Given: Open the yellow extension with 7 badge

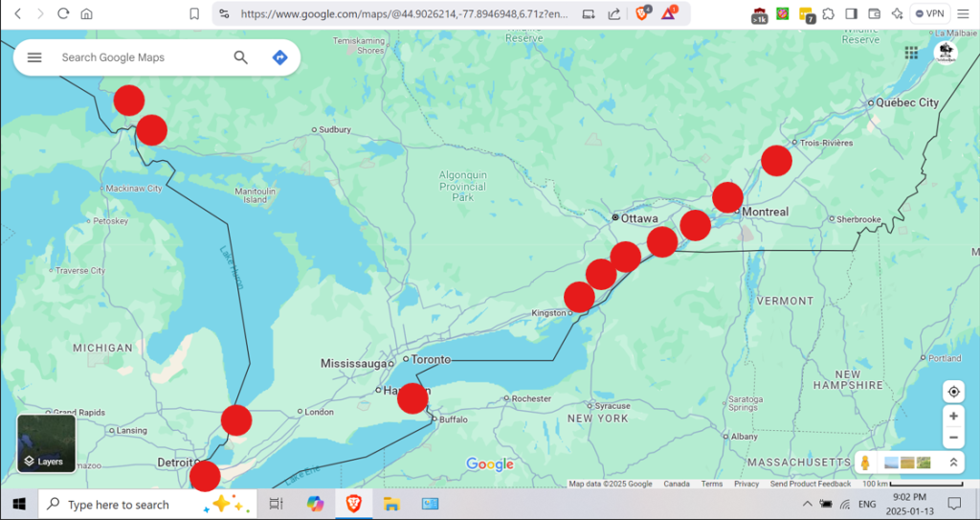Looking at the screenshot, I should click(x=806, y=15).
